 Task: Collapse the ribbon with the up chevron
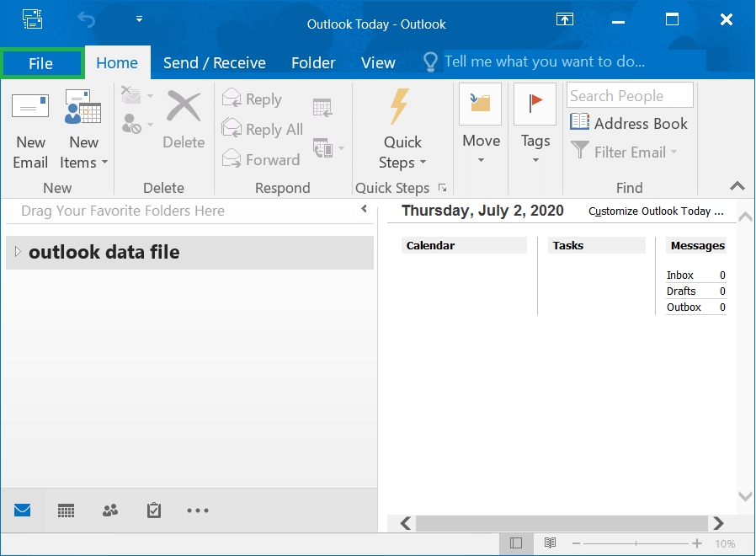[737, 186]
